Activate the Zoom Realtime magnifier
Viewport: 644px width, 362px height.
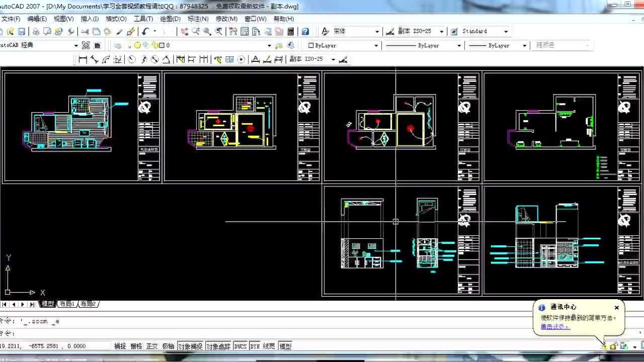[196, 31]
